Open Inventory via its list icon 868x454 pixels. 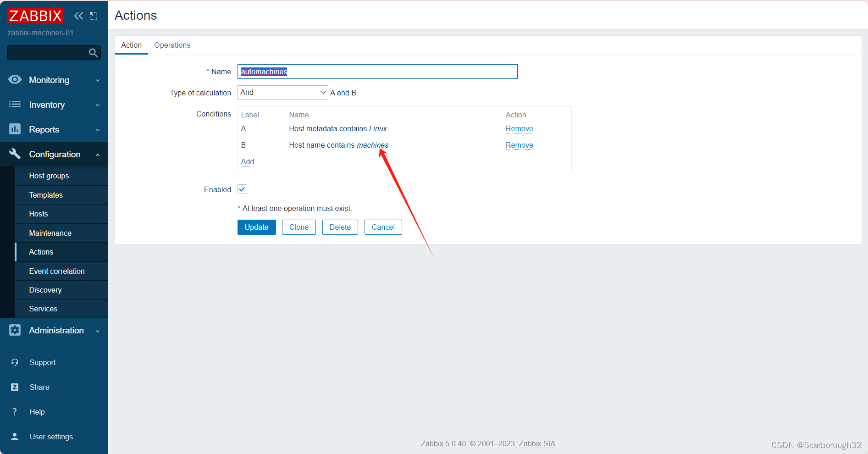15,105
